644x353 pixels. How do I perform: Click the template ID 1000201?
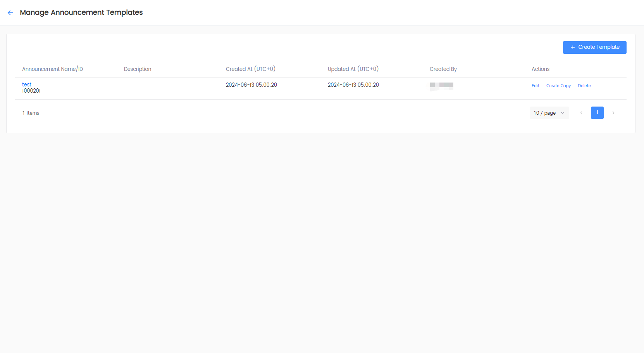pos(31,91)
